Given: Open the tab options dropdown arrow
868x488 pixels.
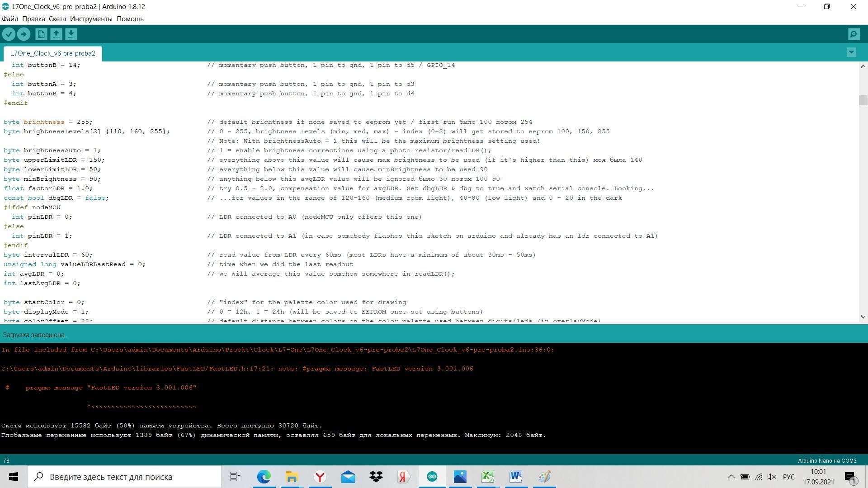Looking at the screenshot, I should pos(851,52).
